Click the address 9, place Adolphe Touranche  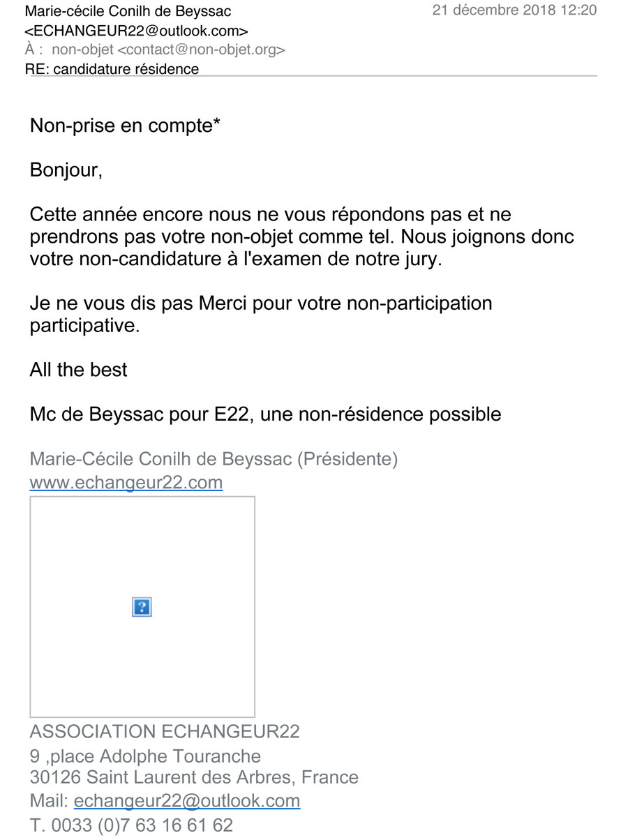click(x=145, y=756)
